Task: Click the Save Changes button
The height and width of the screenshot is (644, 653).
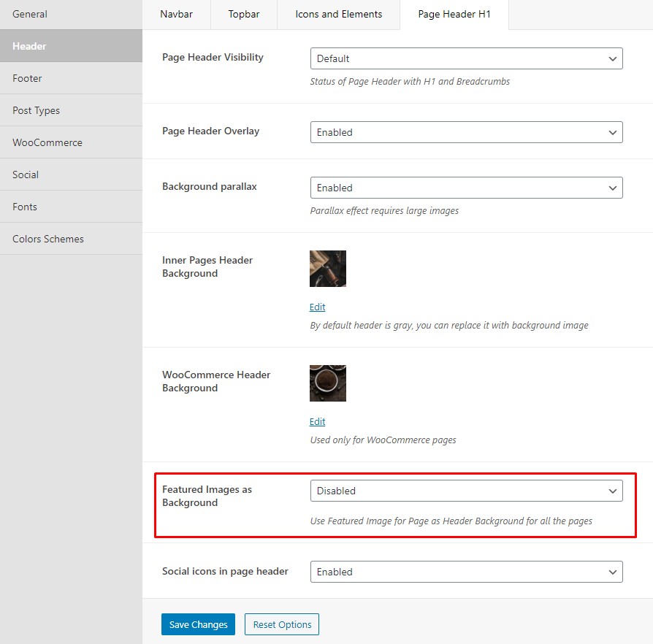Action: pos(198,624)
